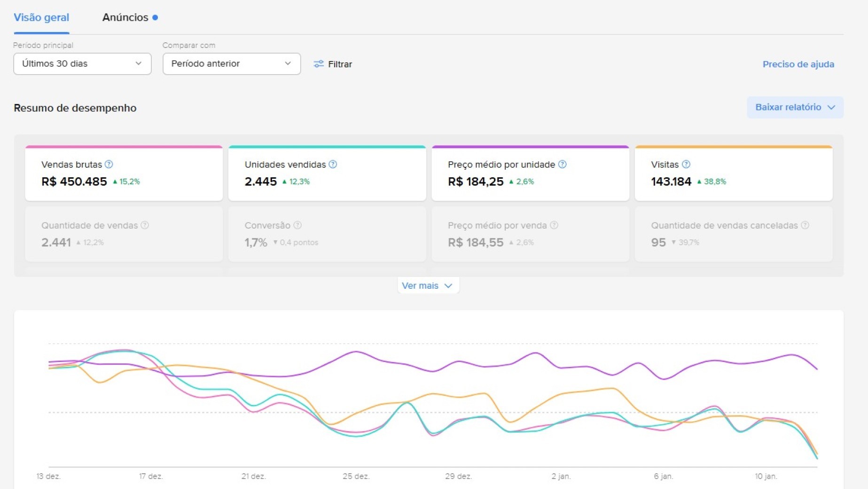Click help icon next to Visitas
The height and width of the screenshot is (489, 868).
coord(686,164)
